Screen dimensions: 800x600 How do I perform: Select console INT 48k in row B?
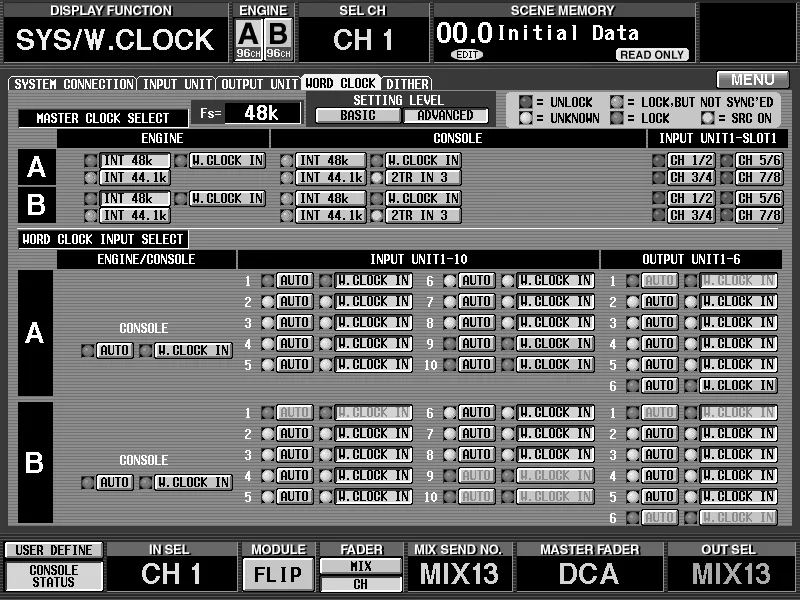coord(331,198)
